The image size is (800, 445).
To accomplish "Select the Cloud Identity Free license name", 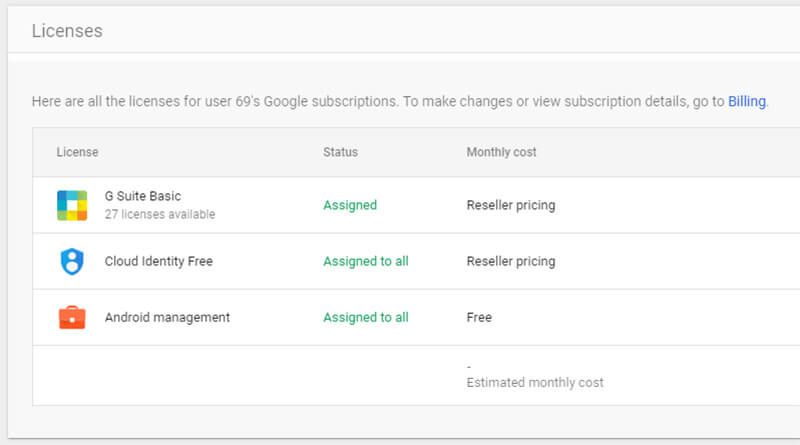I will [x=159, y=261].
